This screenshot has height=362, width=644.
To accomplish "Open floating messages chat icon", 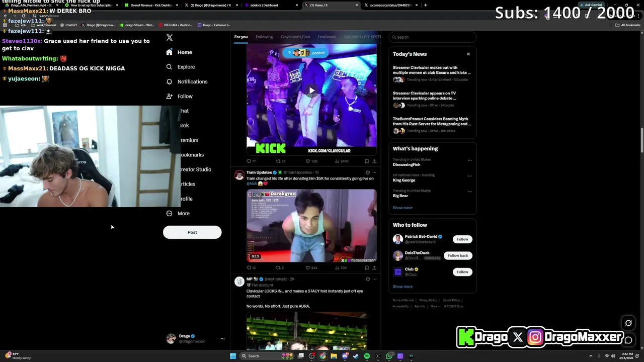I will (x=628, y=340).
